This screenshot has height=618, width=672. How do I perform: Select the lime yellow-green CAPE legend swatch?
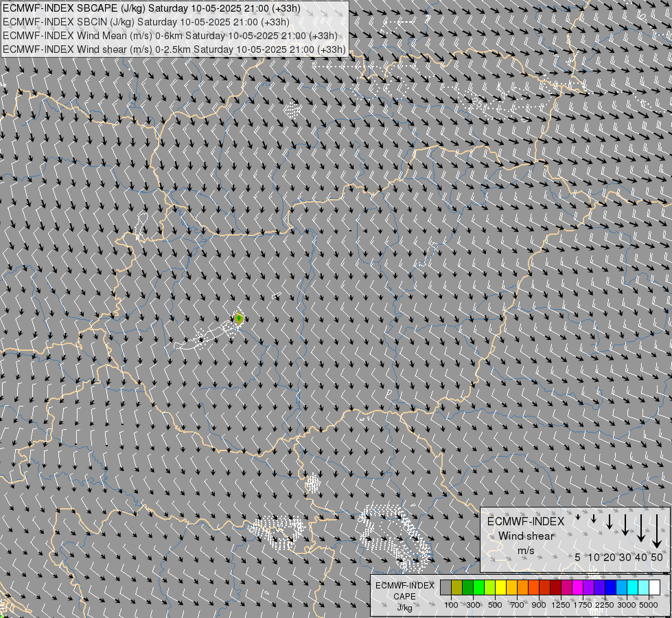[x=489, y=587]
